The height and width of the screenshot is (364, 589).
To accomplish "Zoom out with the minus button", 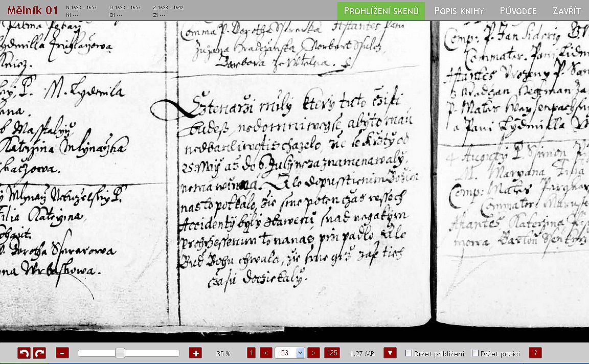I will point(62,353).
